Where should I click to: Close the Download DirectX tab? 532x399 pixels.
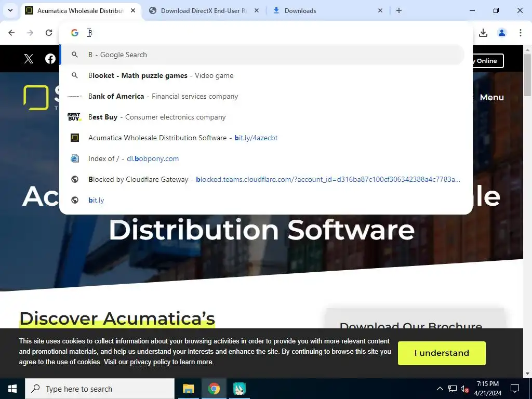coord(257,10)
